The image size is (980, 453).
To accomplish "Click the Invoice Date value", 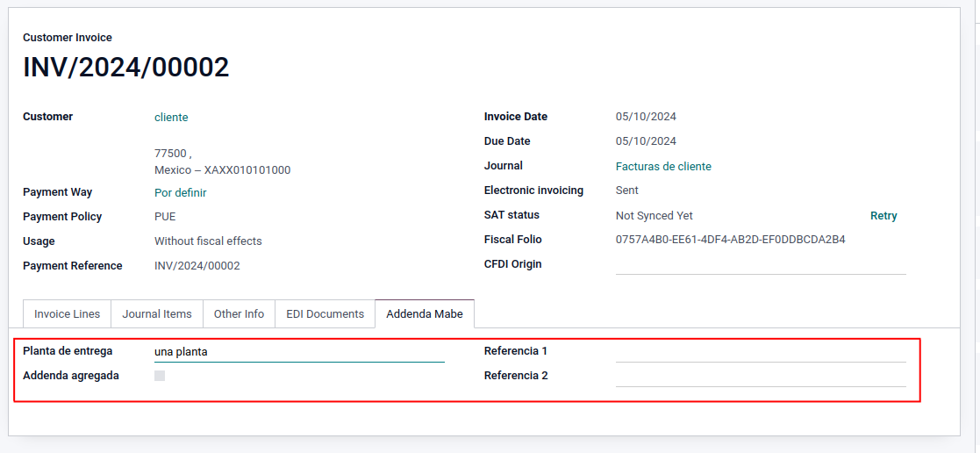I will 646,117.
